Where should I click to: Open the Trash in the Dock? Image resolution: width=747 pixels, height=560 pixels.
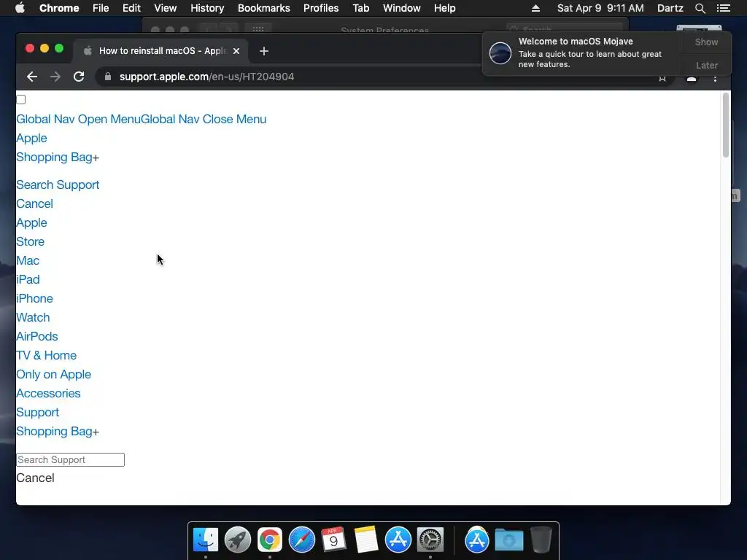(541, 540)
